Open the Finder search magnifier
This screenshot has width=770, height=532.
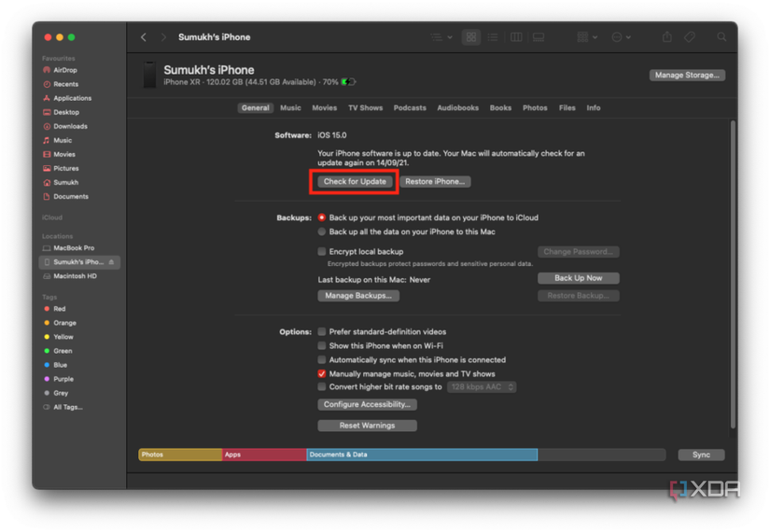721,37
